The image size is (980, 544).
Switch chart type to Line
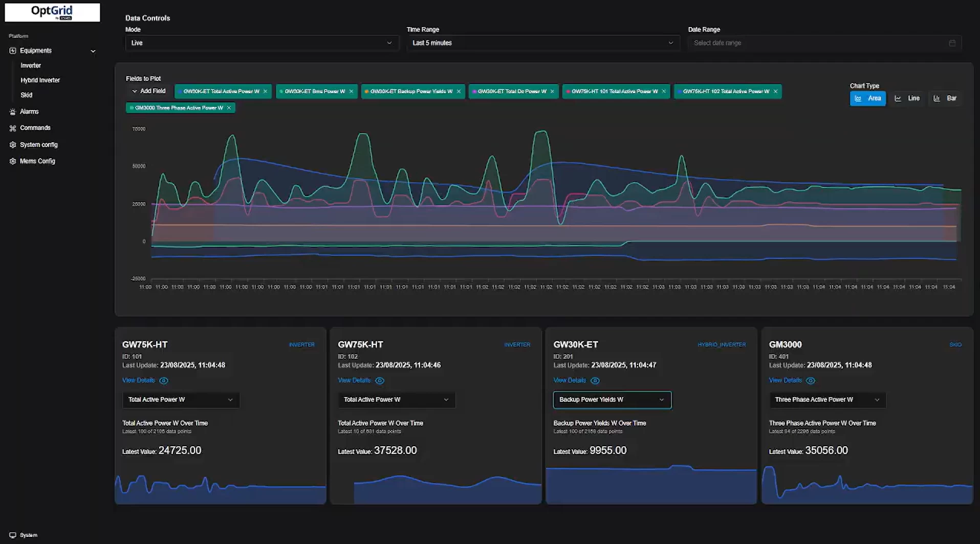click(x=907, y=98)
